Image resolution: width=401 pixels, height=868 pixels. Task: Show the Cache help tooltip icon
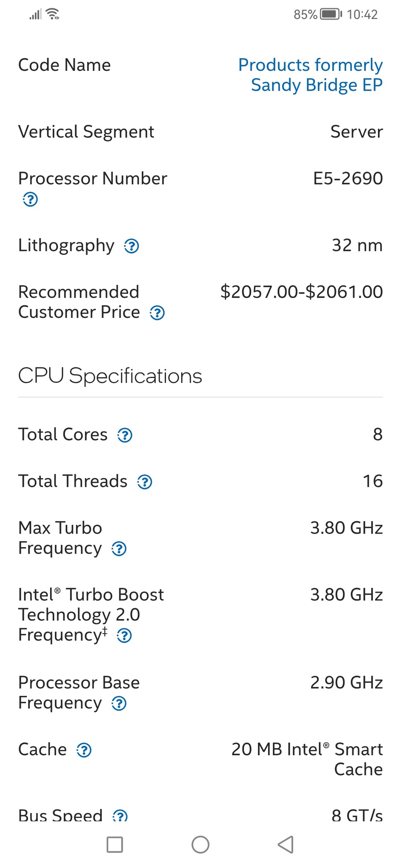point(84,750)
